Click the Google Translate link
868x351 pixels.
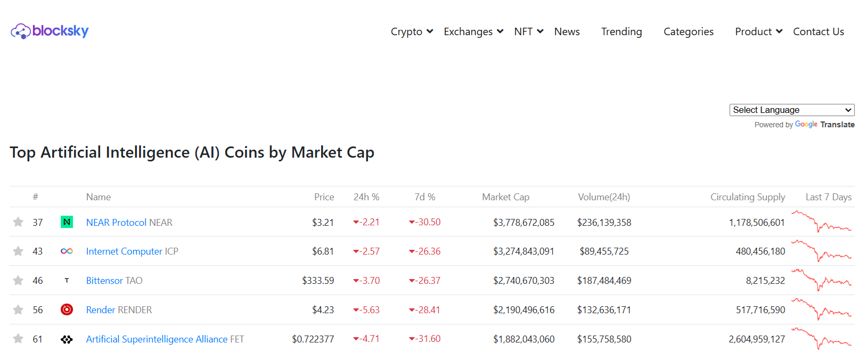point(824,124)
